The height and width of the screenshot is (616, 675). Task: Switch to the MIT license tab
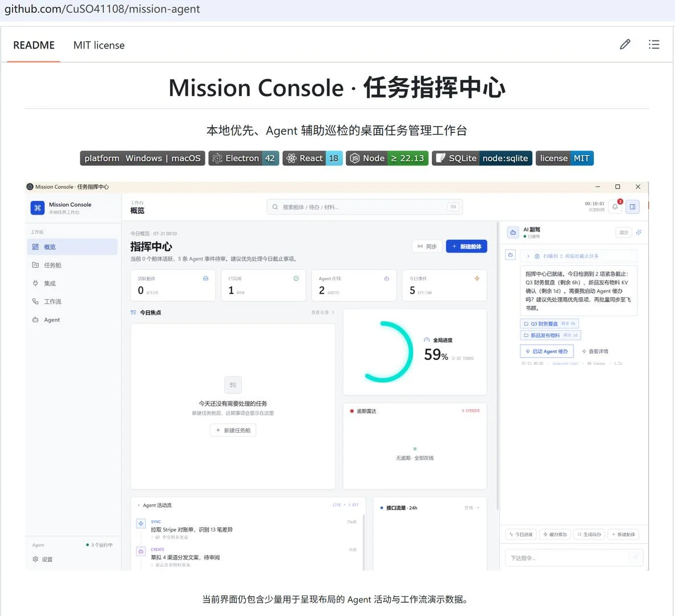point(99,45)
